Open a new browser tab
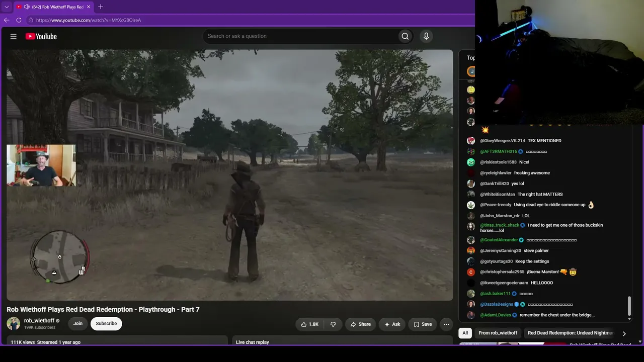The height and width of the screenshot is (362, 644). point(101,7)
